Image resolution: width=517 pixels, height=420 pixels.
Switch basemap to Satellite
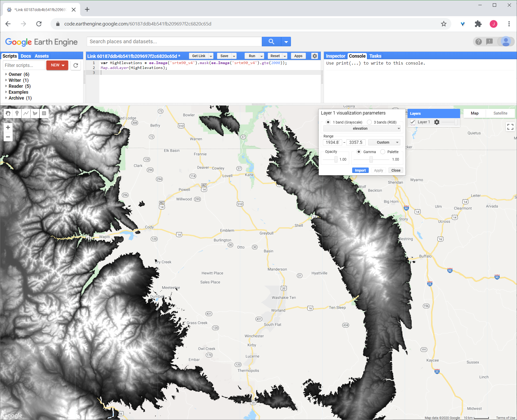click(x=500, y=113)
